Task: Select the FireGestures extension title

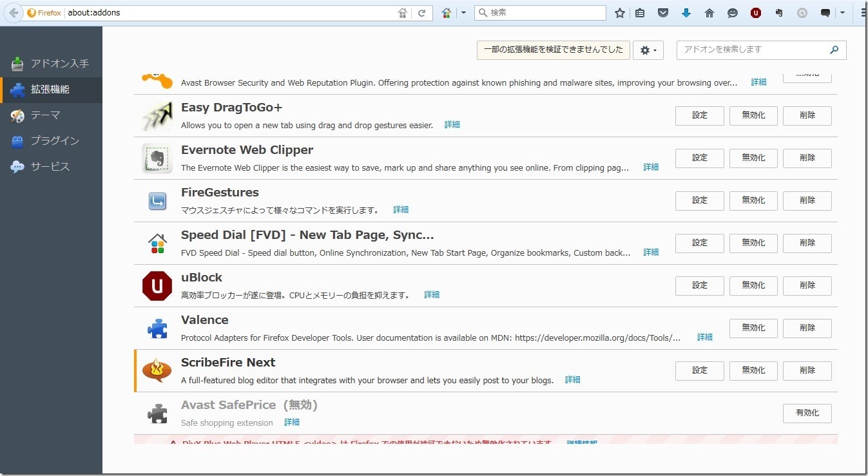Action: [x=220, y=193]
